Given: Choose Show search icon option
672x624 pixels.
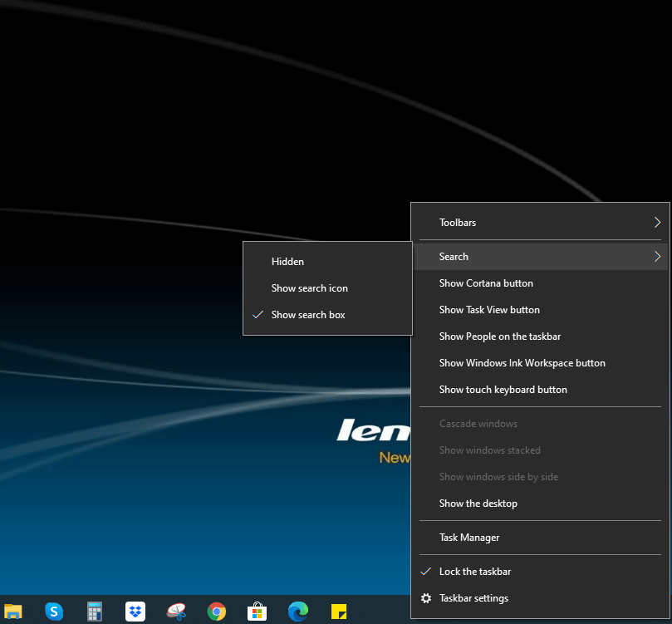Looking at the screenshot, I should click(x=327, y=288).
